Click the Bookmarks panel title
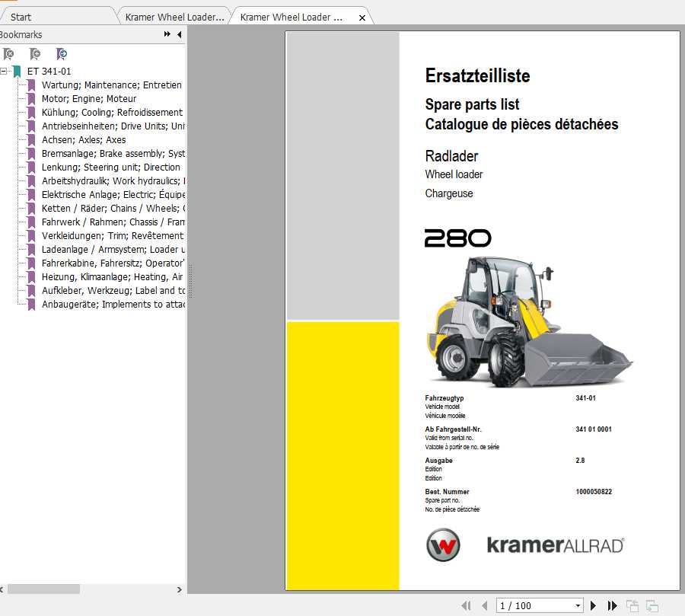Viewport: 685px width, 616px height. click(21, 34)
